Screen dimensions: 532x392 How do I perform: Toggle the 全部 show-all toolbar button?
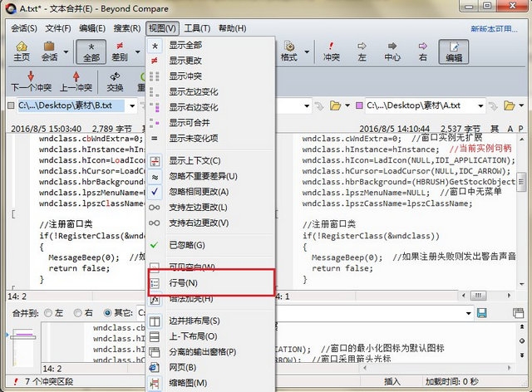(91, 51)
